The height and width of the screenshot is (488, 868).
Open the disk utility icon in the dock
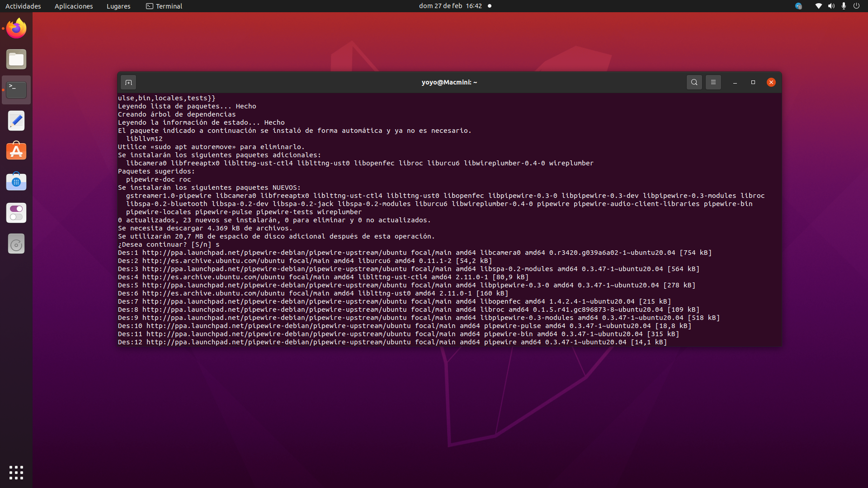(16, 244)
